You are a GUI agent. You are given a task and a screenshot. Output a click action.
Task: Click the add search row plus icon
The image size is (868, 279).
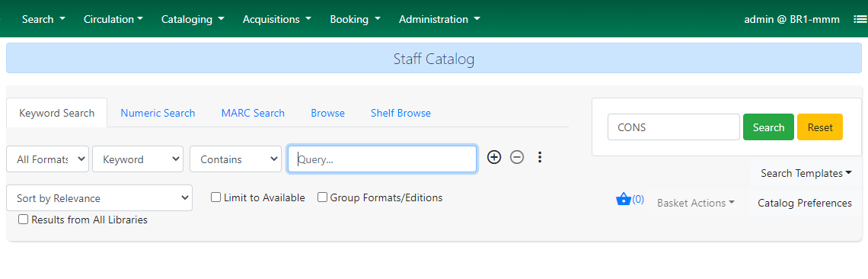[494, 158]
